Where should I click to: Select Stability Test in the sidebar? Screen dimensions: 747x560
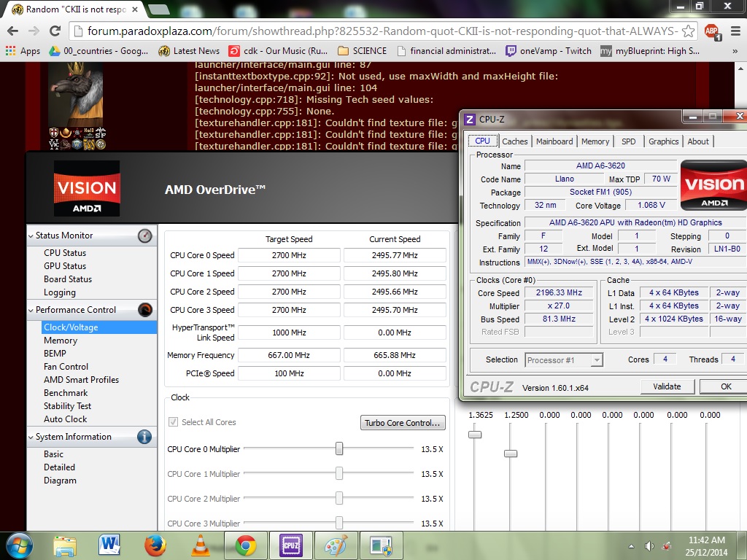click(x=68, y=406)
